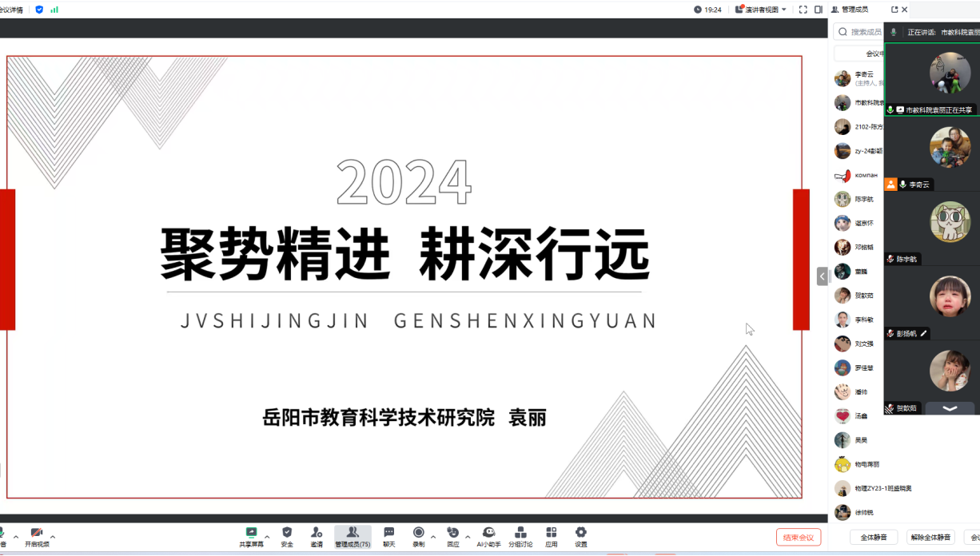Click the 安全 shield icon

click(x=287, y=533)
